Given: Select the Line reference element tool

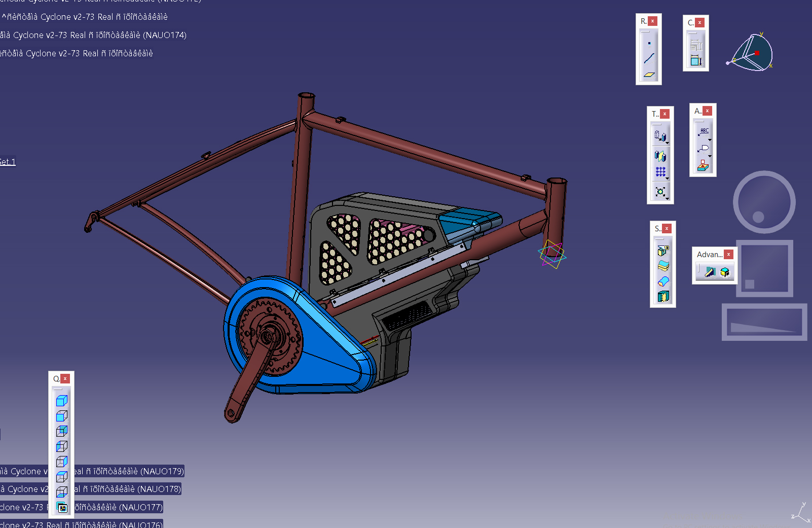Looking at the screenshot, I should 649,58.
